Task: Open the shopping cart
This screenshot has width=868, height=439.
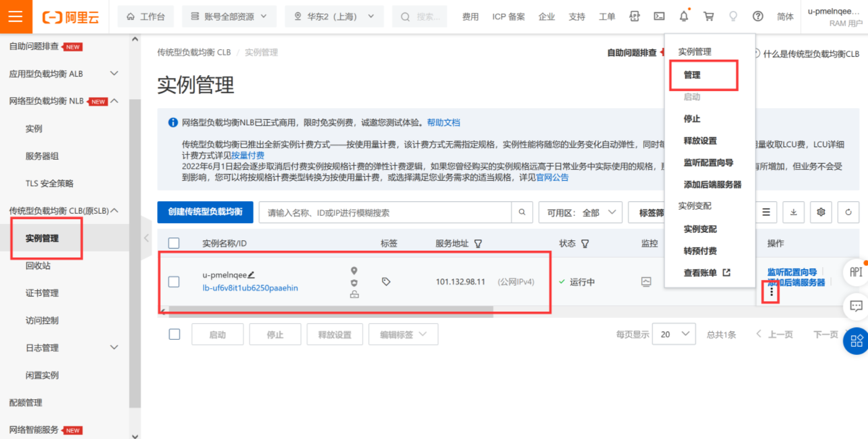Action: click(708, 17)
